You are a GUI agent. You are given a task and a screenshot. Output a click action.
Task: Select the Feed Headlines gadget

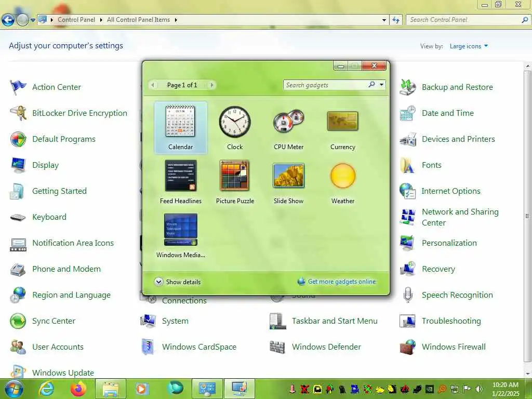(180, 182)
